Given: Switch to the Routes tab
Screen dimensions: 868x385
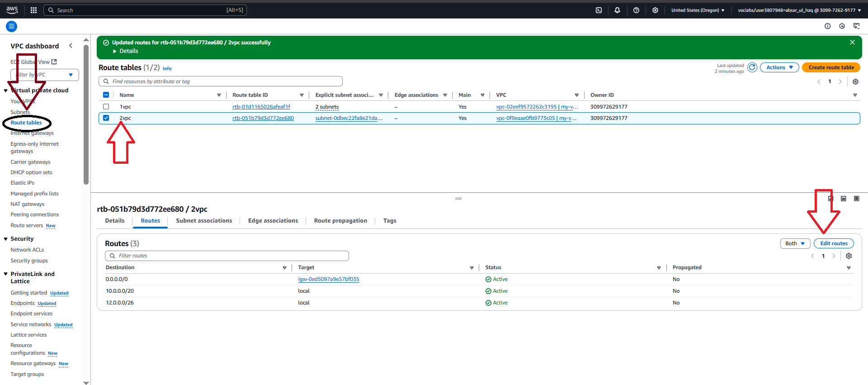Looking at the screenshot, I should 150,221.
